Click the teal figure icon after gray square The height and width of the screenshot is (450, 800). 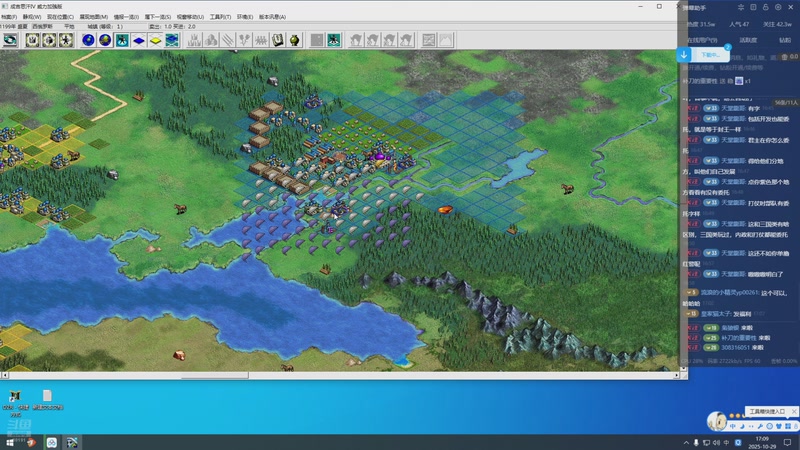tap(334, 40)
